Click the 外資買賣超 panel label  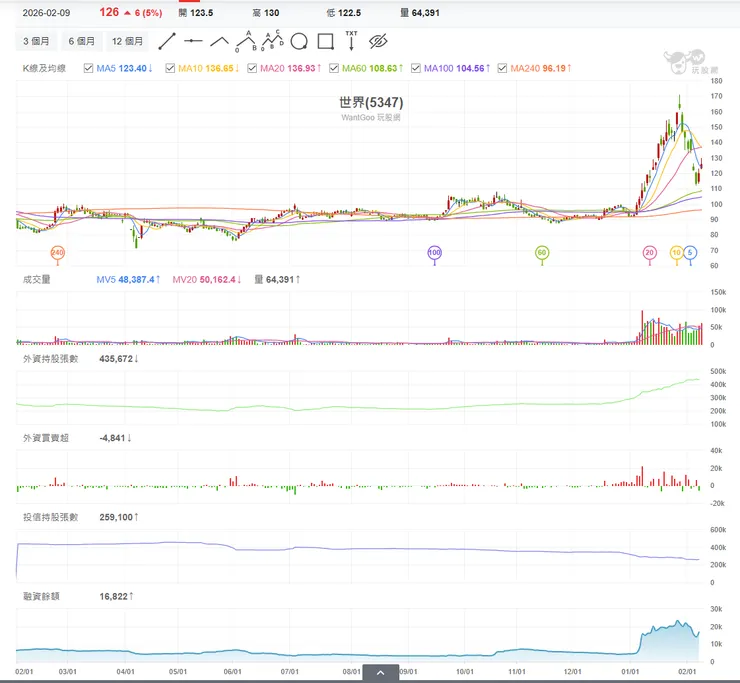(x=46, y=438)
